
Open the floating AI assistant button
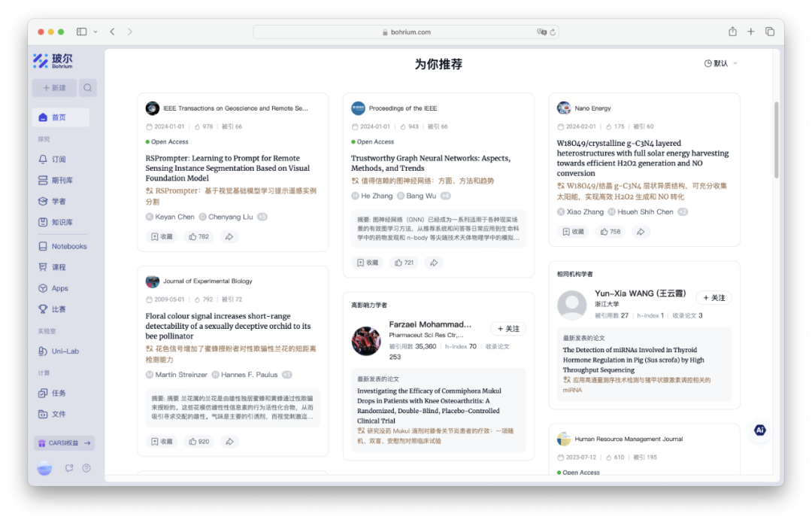tap(759, 430)
